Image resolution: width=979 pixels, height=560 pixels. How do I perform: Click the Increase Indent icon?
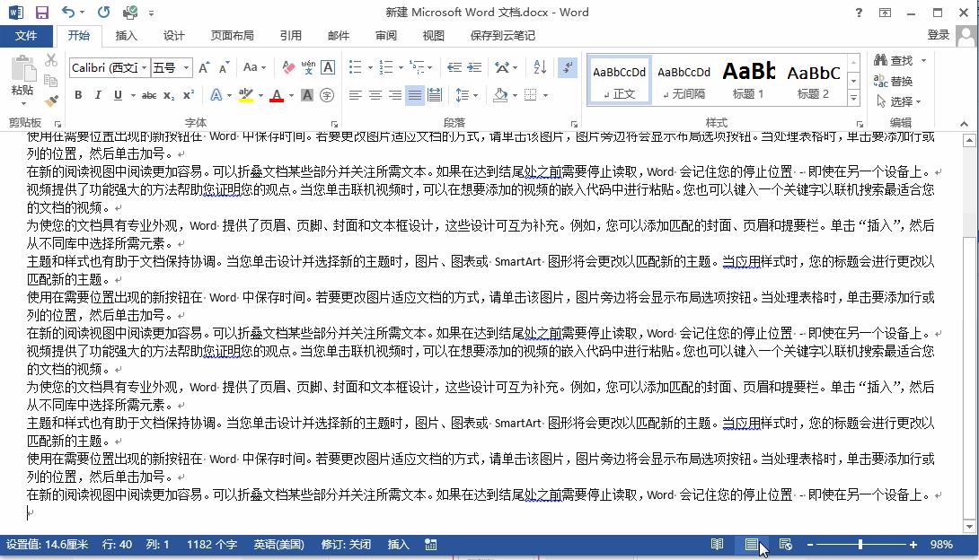tap(473, 66)
